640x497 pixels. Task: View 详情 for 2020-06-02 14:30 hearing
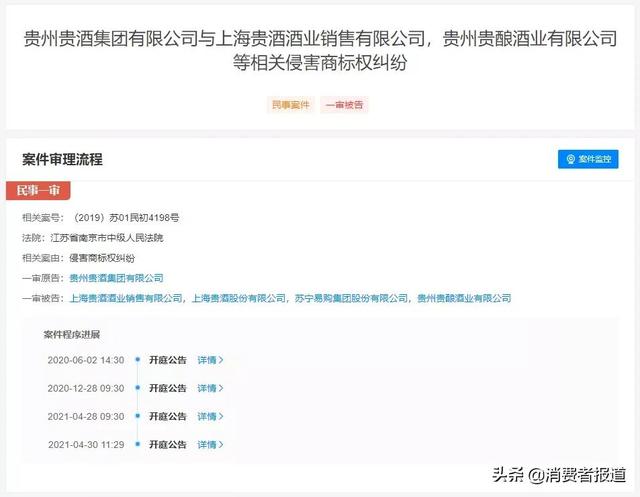pos(210,360)
